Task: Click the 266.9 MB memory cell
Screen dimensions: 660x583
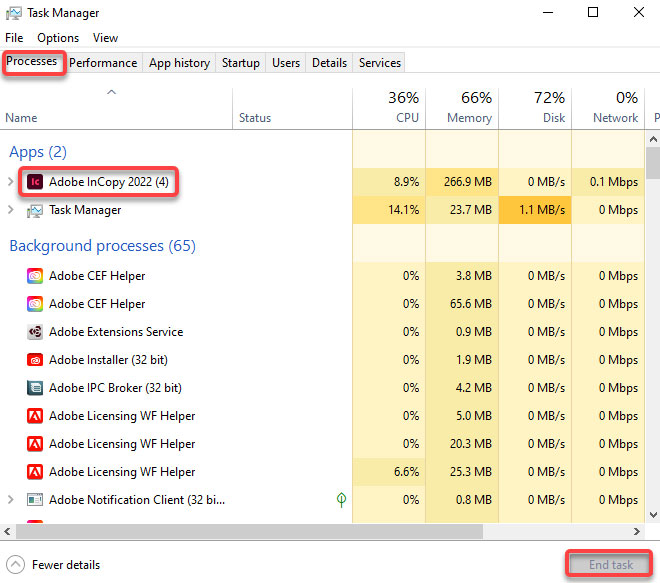Action: (462, 182)
